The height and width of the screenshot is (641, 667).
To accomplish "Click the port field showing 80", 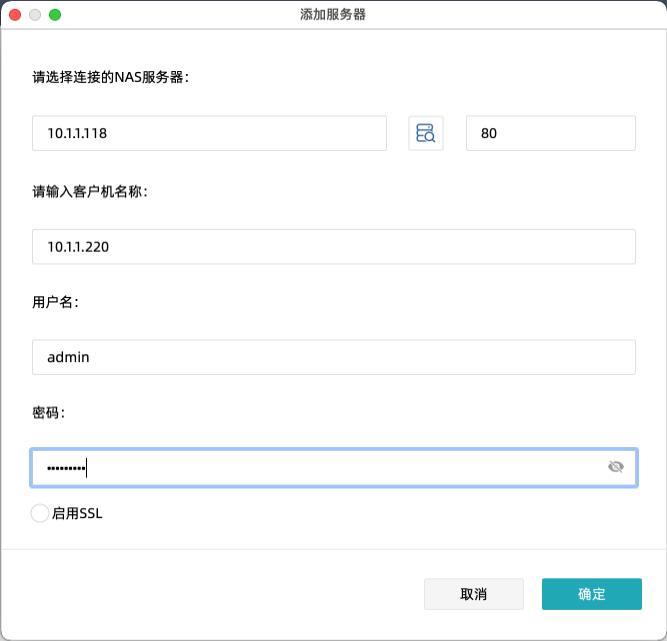I will (x=550, y=133).
